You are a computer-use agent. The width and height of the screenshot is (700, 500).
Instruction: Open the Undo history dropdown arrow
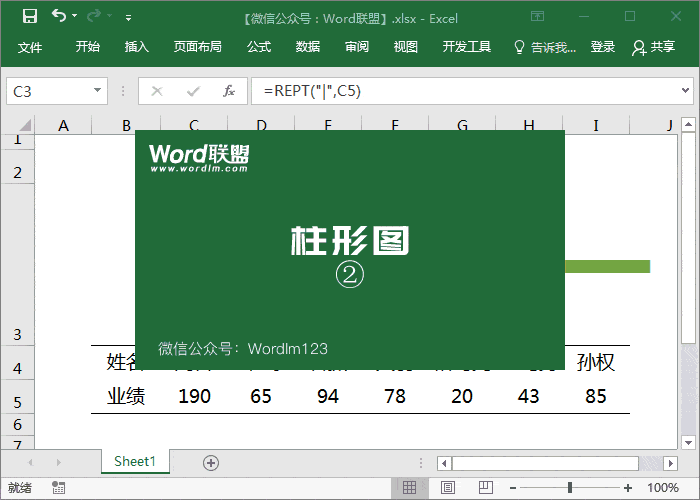point(75,16)
